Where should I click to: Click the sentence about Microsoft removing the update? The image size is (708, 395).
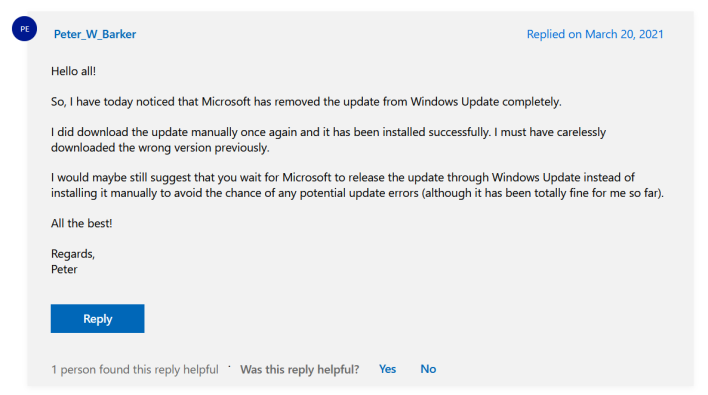click(x=306, y=102)
